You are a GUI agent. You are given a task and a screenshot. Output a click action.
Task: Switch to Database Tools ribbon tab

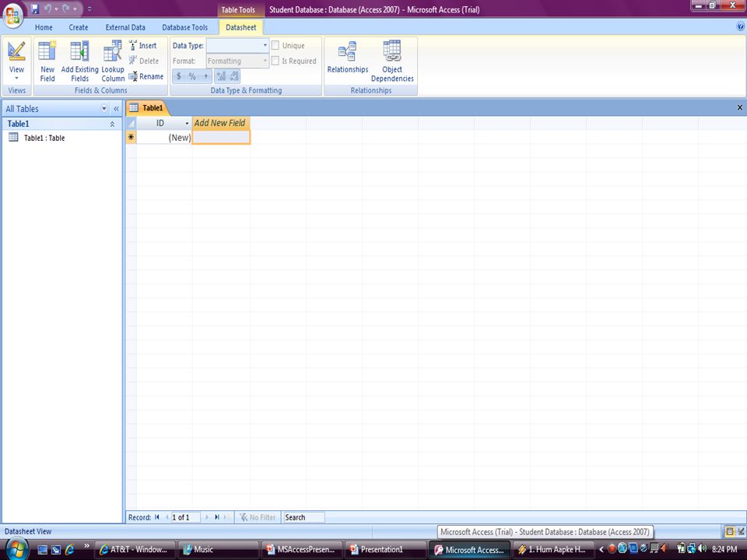[185, 28]
